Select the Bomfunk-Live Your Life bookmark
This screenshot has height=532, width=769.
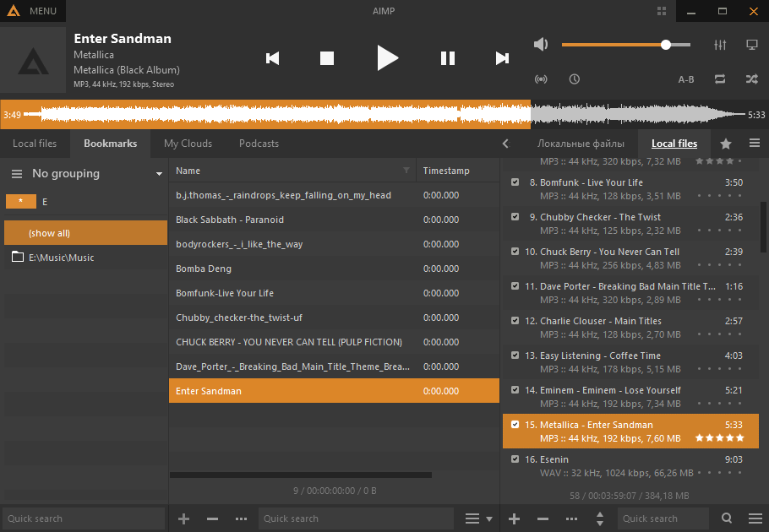[x=334, y=293]
